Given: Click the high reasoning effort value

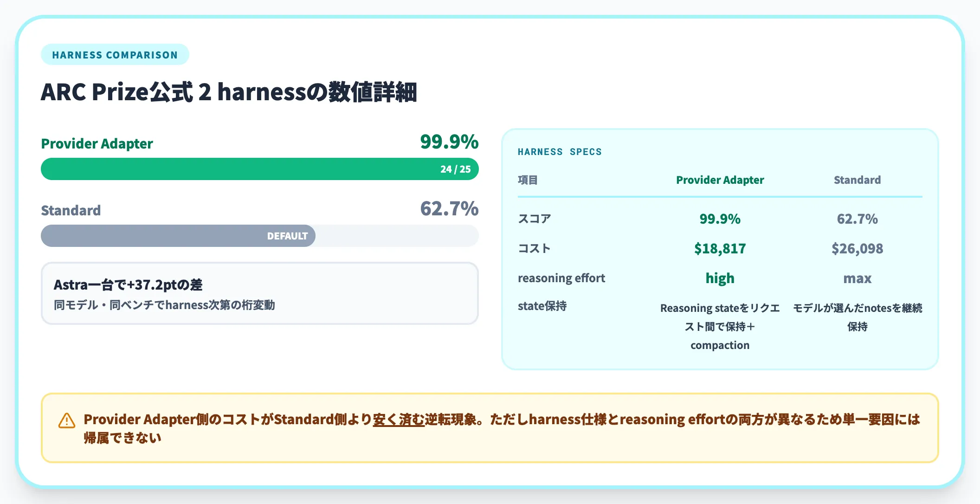Looking at the screenshot, I should [x=720, y=278].
